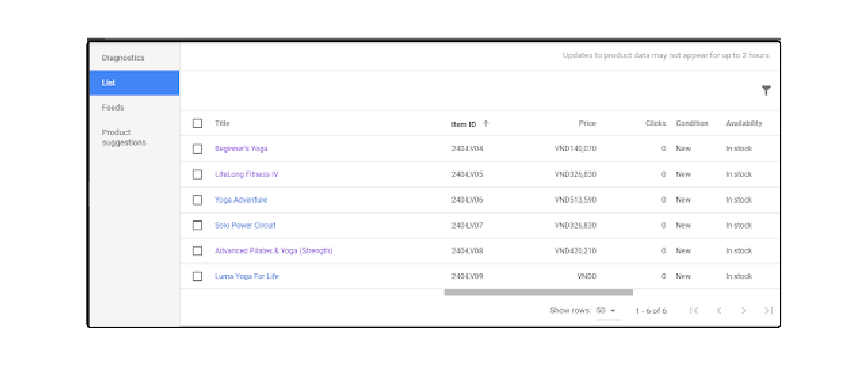The height and width of the screenshot is (365, 868).
Task: Click the product data update notice text
Action: tap(666, 56)
